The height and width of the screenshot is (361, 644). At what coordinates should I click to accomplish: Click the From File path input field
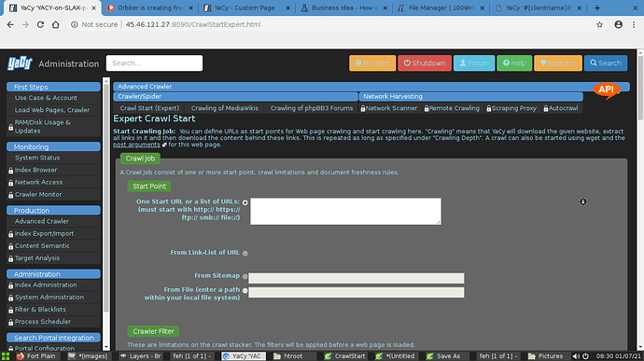357,292
